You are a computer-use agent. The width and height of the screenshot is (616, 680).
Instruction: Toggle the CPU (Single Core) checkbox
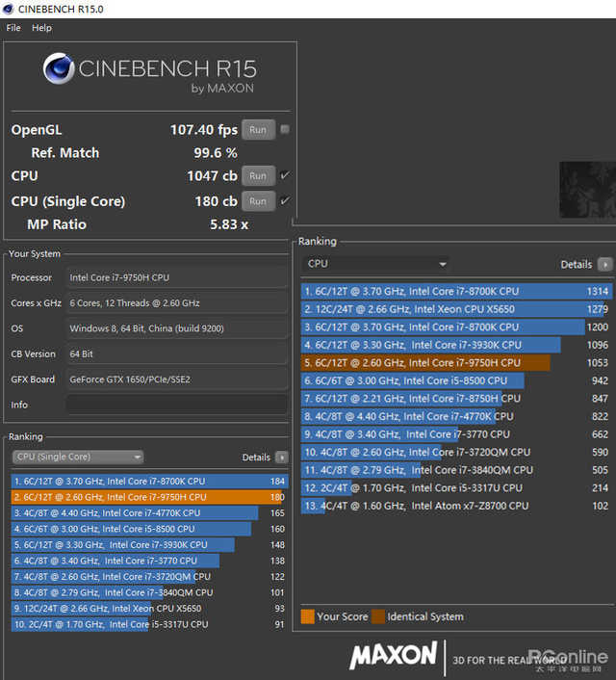click(285, 200)
